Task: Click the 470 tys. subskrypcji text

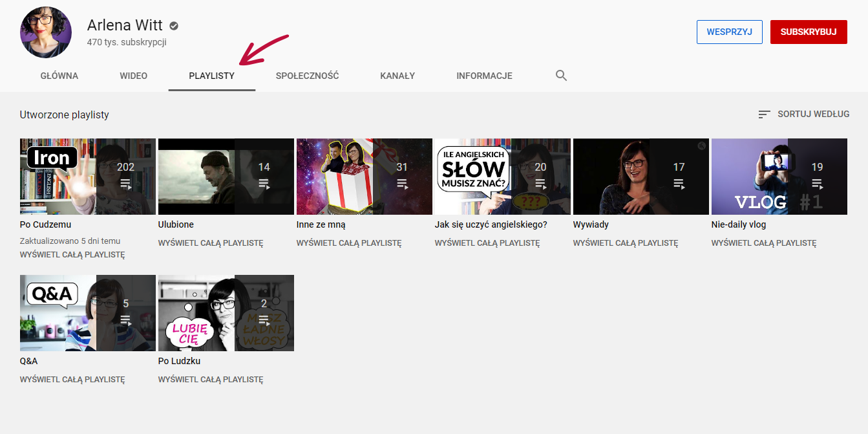Action: [127, 43]
